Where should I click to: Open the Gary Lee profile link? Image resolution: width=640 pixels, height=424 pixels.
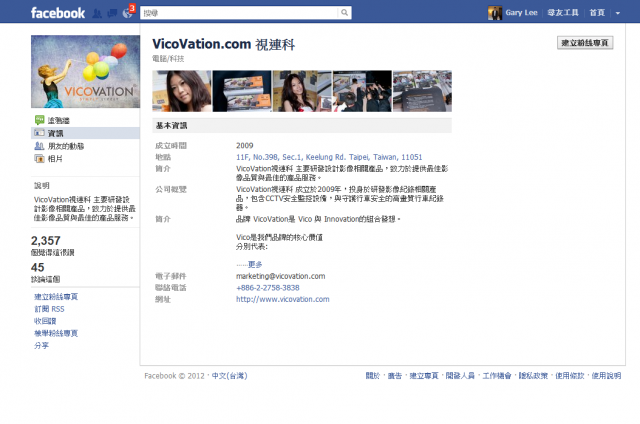521,13
